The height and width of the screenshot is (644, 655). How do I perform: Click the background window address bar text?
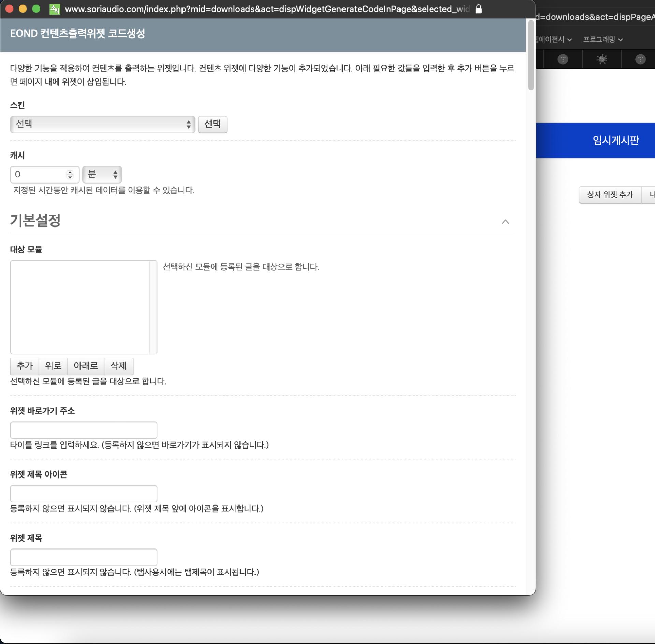click(595, 17)
